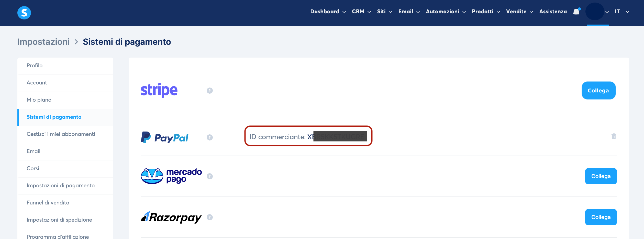Click the Razorpay help question mark

point(210,217)
